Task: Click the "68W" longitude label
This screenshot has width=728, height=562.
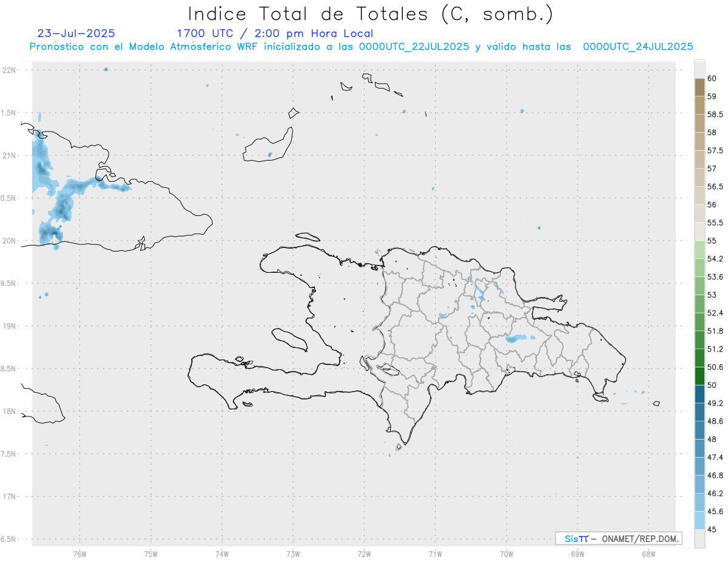Action: 649,554
